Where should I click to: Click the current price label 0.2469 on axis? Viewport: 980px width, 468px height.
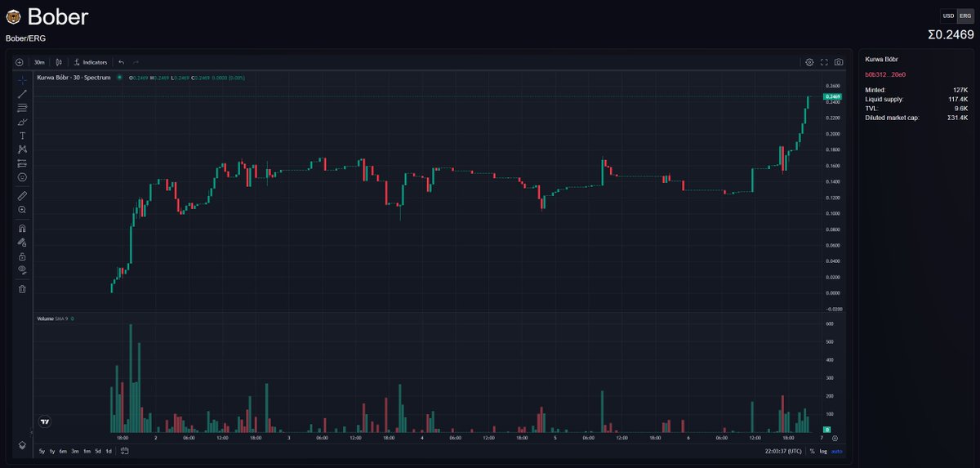click(833, 97)
